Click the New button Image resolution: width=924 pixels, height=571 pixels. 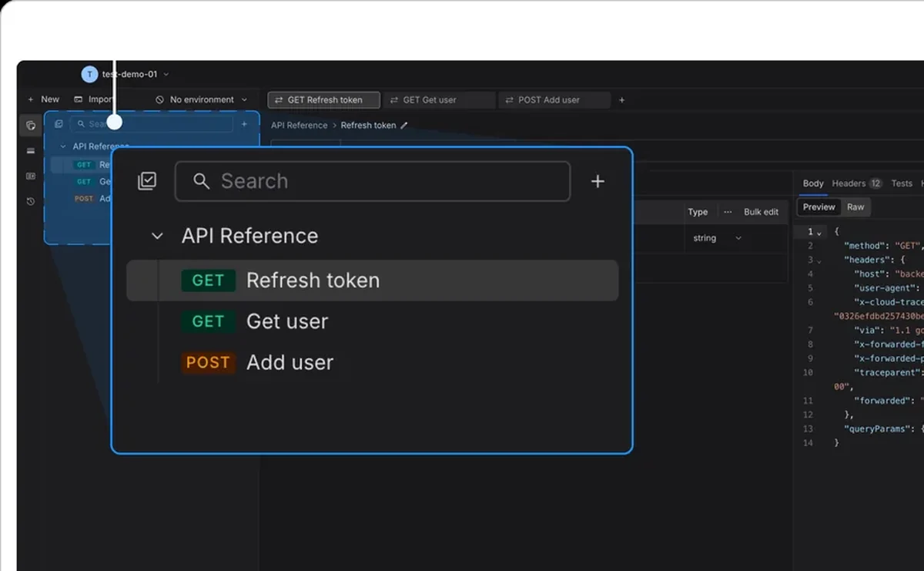[44, 99]
